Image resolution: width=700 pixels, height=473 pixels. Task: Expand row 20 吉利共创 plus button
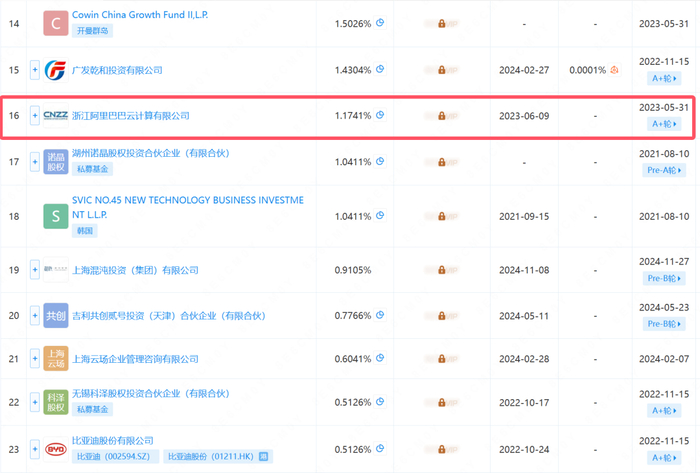click(x=35, y=316)
